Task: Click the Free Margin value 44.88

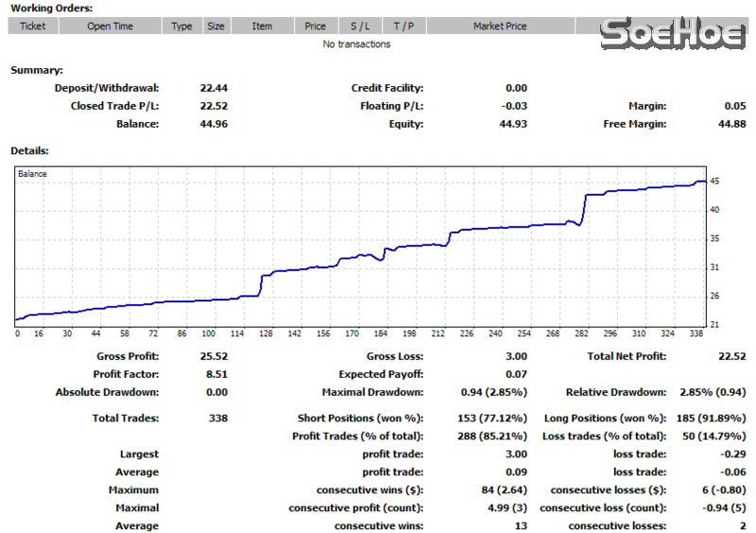Action: click(x=731, y=124)
